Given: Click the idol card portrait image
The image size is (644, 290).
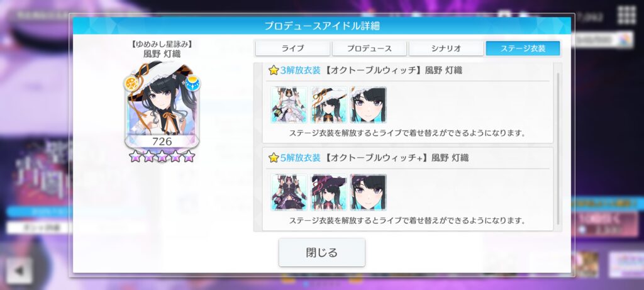Looking at the screenshot, I should point(162,105).
